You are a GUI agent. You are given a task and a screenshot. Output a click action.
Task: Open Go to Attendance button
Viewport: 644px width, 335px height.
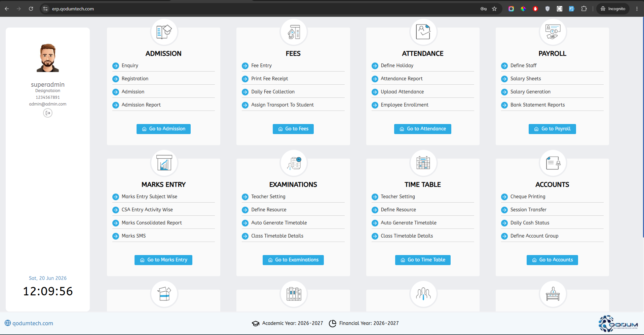(x=423, y=129)
